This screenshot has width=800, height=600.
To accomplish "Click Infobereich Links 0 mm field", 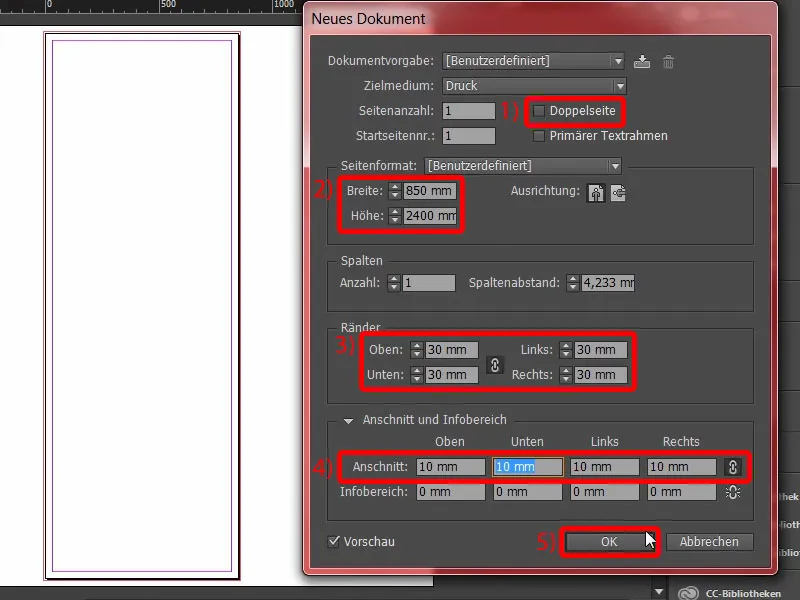I will click(605, 492).
